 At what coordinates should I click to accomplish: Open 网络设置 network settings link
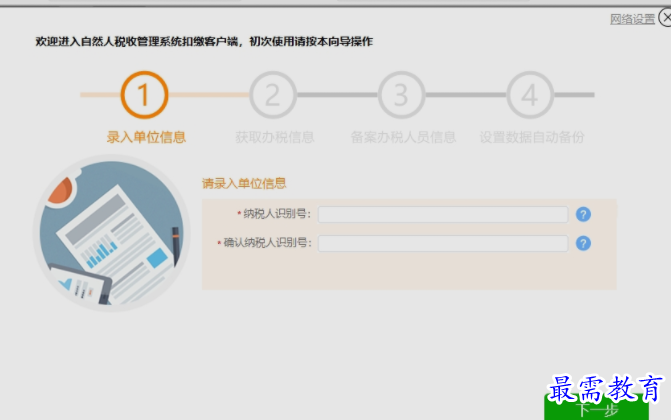(x=632, y=19)
